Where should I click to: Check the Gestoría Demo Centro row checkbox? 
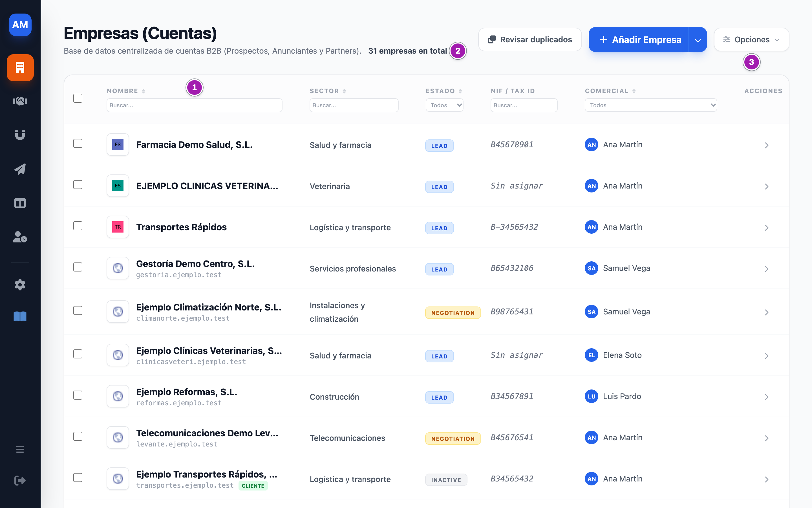78,267
